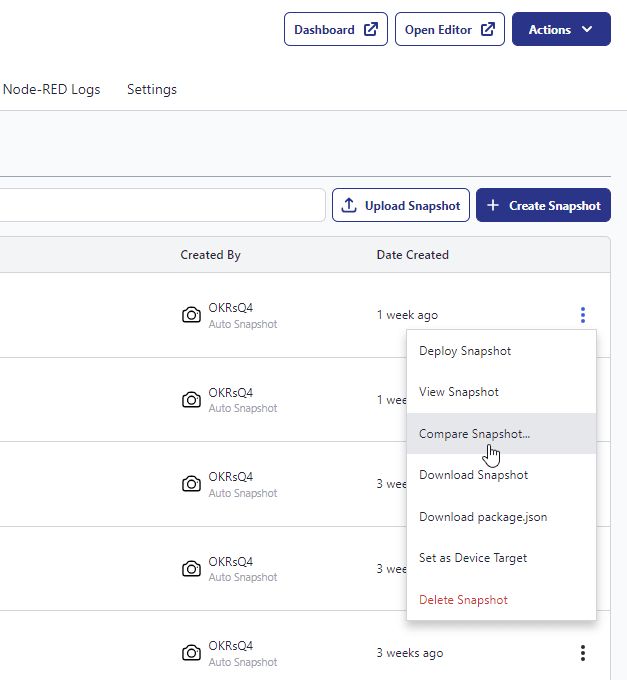Choose View Snapshot in the context menu

(x=459, y=392)
